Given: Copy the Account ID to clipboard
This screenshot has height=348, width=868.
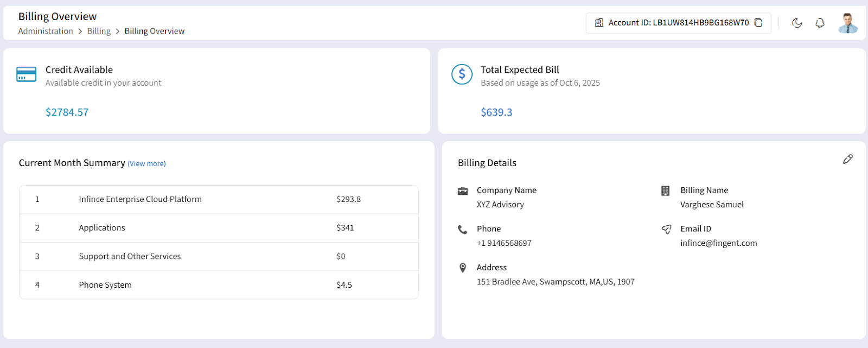Looking at the screenshot, I should pos(758,23).
